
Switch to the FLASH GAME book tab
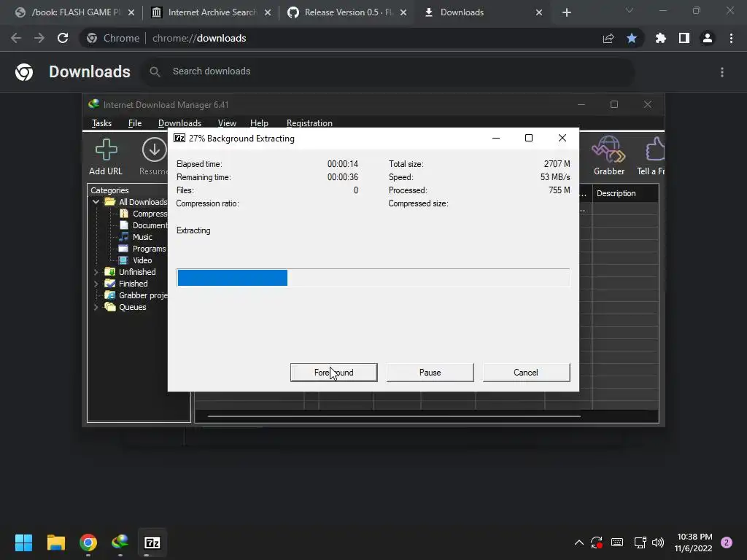(x=75, y=12)
